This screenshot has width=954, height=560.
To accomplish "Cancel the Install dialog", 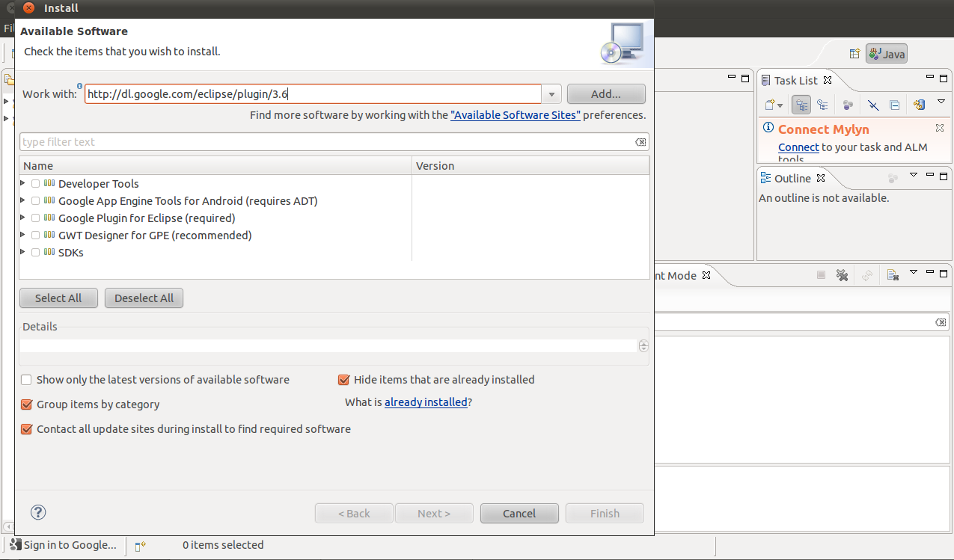I will [x=519, y=514].
